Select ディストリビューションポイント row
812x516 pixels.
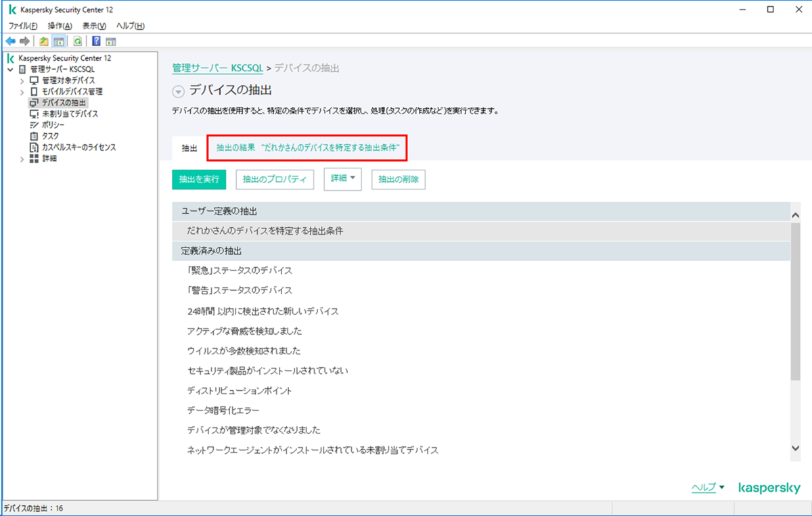(481, 391)
